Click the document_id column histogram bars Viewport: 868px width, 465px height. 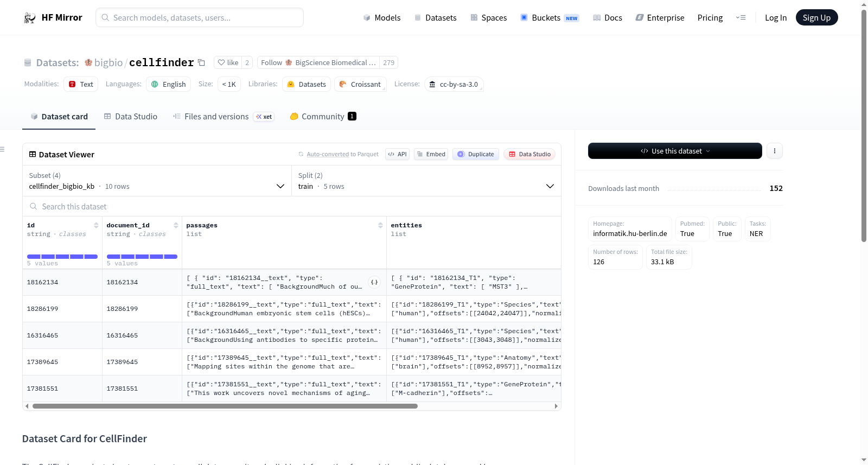[x=142, y=257]
